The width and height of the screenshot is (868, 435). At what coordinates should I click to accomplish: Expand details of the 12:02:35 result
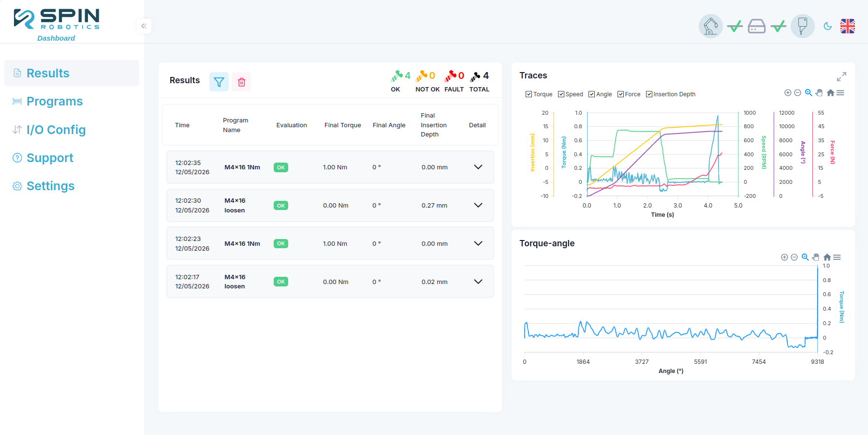coord(478,167)
